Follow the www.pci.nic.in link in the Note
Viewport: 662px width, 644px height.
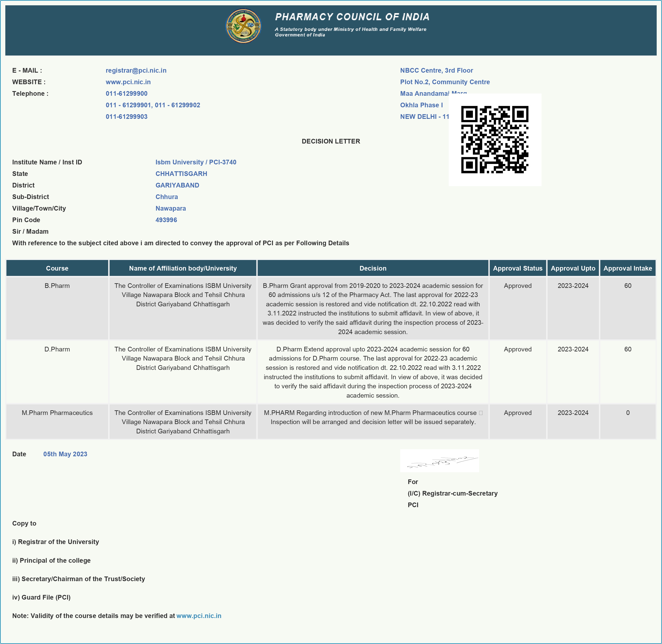click(x=199, y=616)
